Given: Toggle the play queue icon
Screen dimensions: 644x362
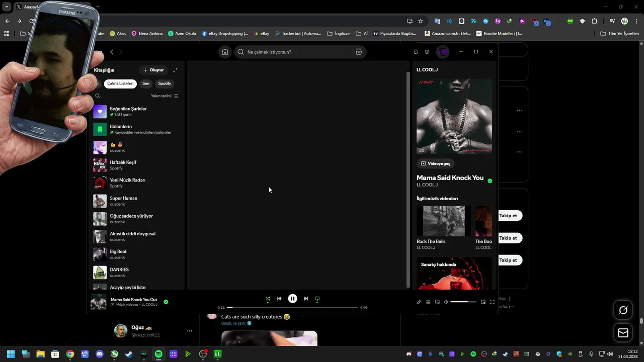Looking at the screenshot, I should (428, 302).
